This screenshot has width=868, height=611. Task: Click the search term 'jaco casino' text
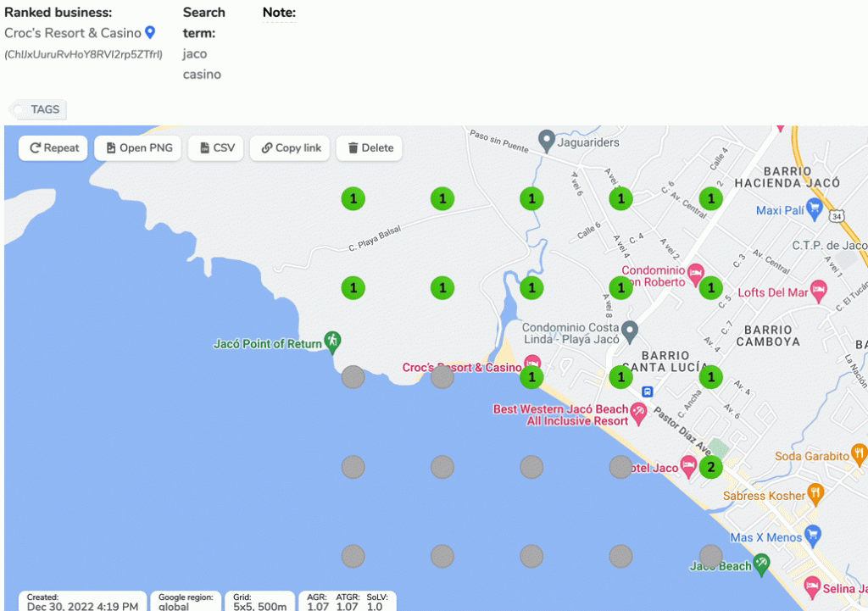pyautogui.click(x=202, y=64)
